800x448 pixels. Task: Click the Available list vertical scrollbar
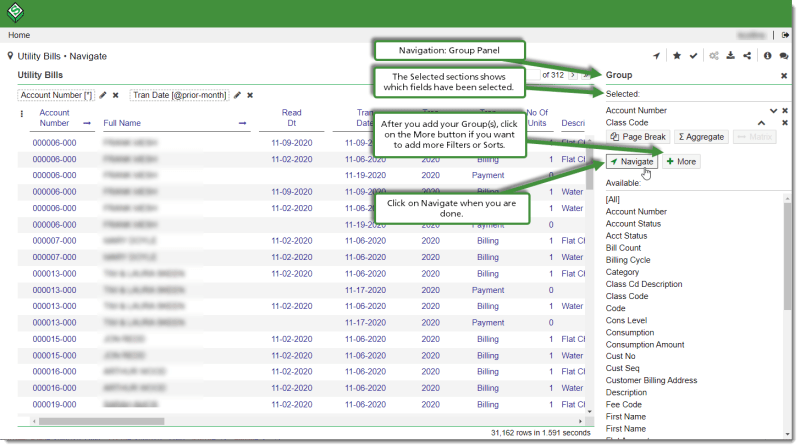click(x=787, y=255)
